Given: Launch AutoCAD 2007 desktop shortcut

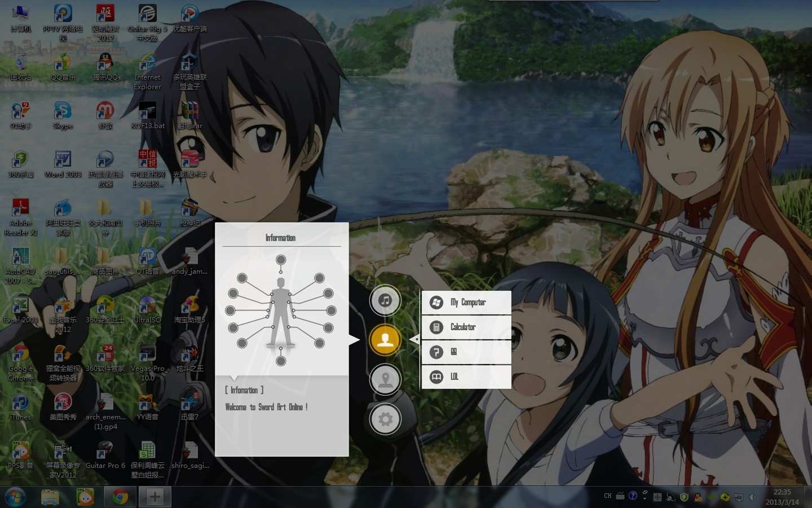Looking at the screenshot, I should [21, 265].
